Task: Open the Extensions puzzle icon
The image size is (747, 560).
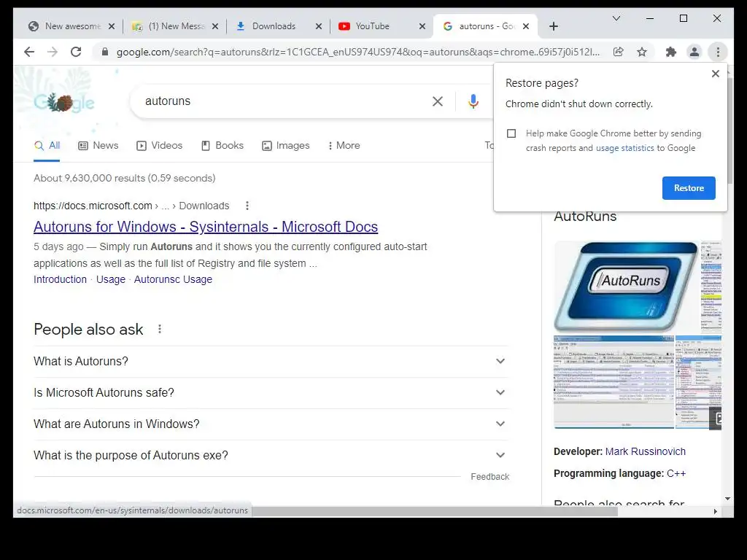Action: (671, 52)
